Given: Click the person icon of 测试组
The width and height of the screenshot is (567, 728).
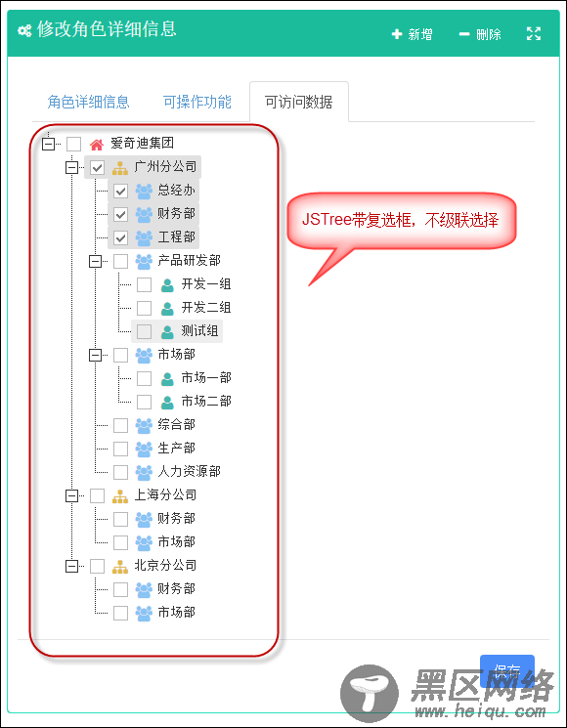Looking at the screenshot, I should (167, 332).
